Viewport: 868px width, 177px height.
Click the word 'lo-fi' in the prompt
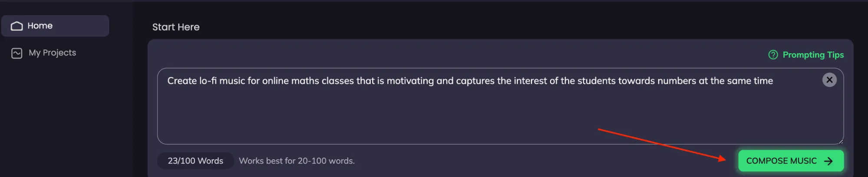click(208, 81)
